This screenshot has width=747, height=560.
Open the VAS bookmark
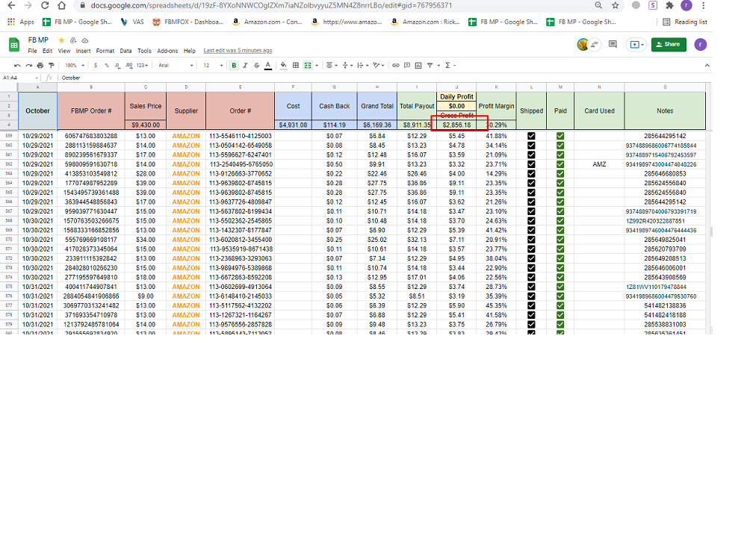tap(132, 22)
